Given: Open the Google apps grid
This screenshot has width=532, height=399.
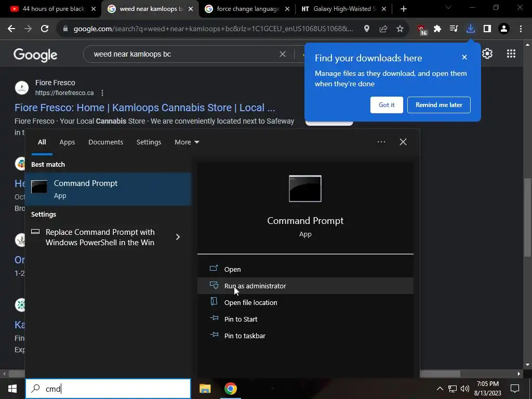Looking at the screenshot, I should (511, 54).
